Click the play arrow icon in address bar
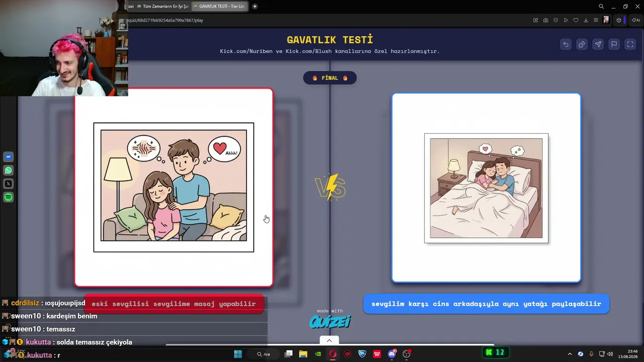 pyautogui.click(x=566, y=20)
